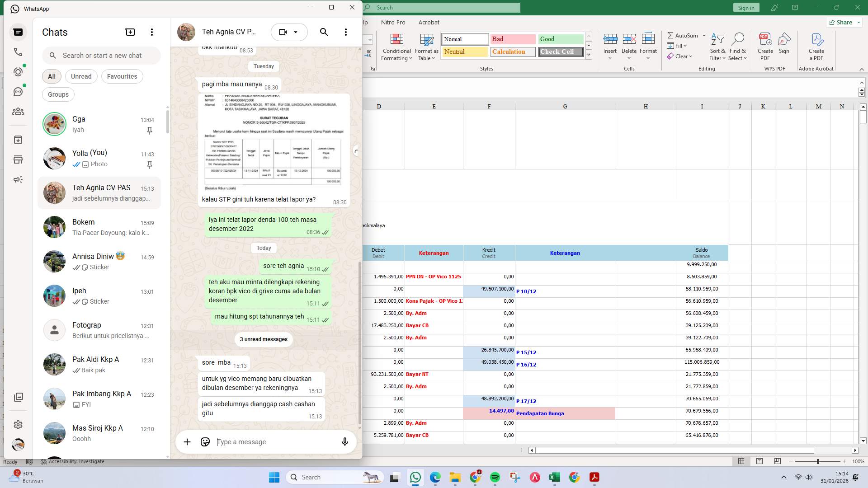Open Archived chats
Screen dimensions: 868x488
18,139
